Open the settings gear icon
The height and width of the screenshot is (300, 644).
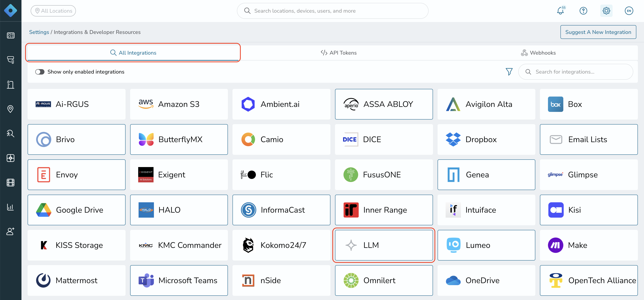point(606,11)
